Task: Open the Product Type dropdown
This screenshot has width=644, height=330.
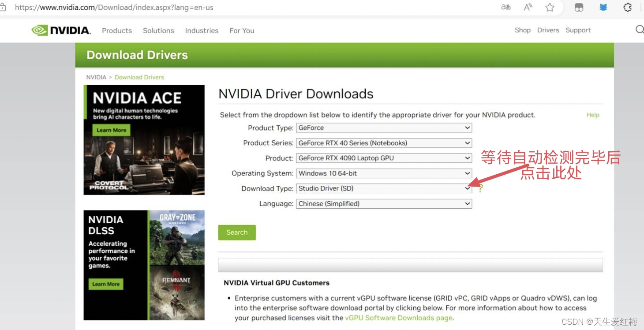Action: click(384, 128)
